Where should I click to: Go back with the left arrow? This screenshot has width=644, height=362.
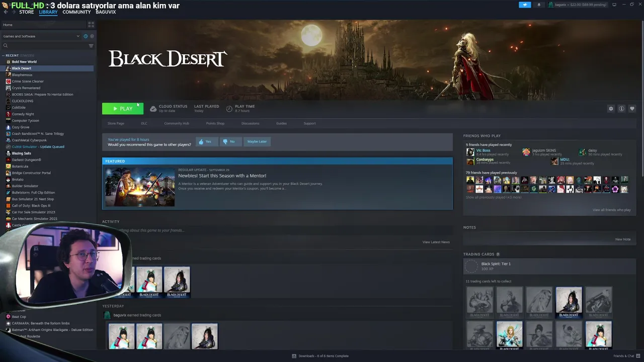coord(6,12)
